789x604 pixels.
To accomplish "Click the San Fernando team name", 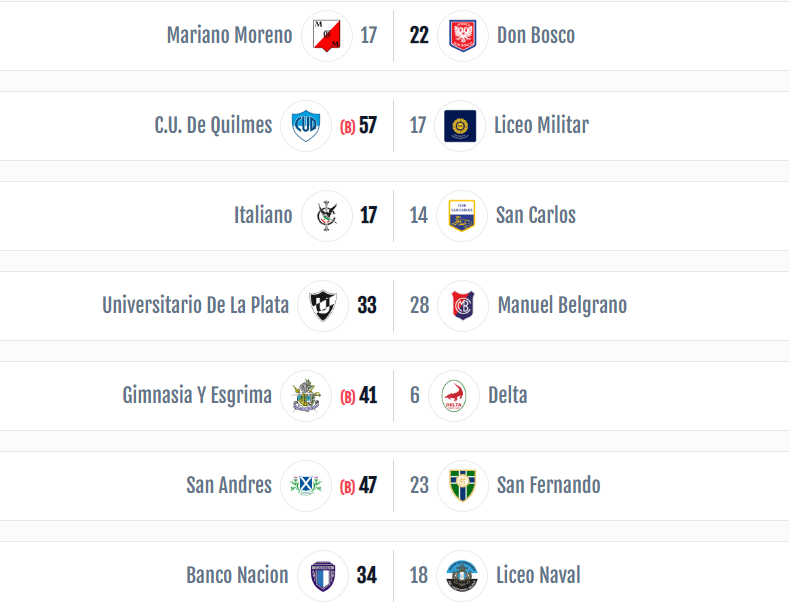I will coord(548,486).
